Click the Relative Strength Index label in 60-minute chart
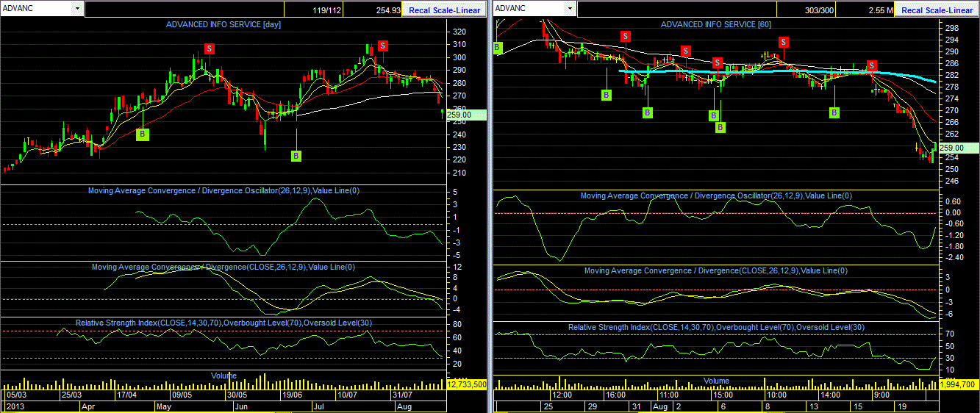This screenshot has height=413, width=980. (716, 327)
